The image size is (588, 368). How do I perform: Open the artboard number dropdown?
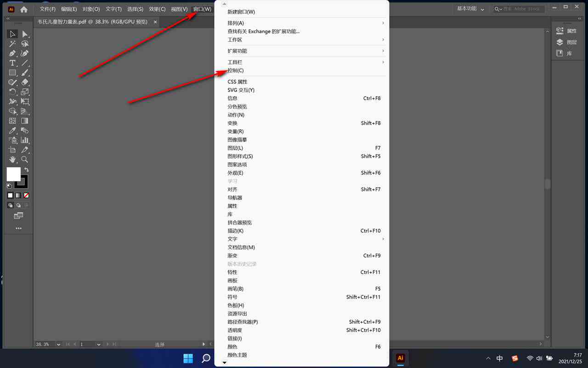coord(99,344)
